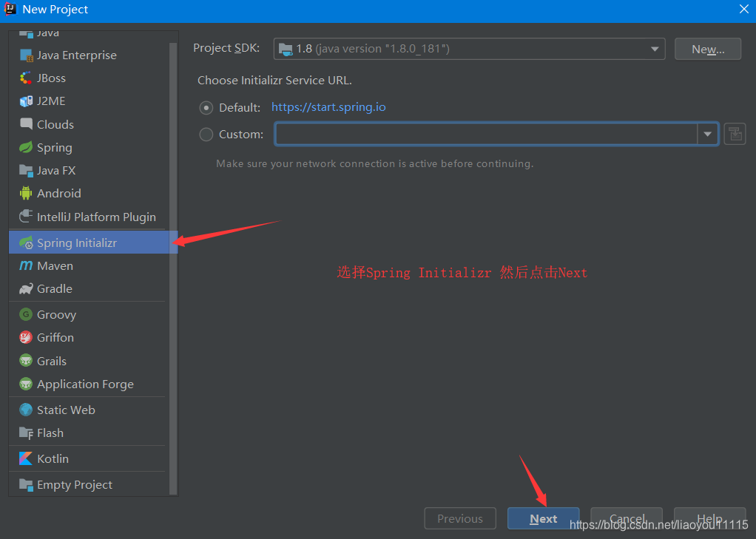
Task: Open the https://start.spring.io link
Action: (x=328, y=107)
